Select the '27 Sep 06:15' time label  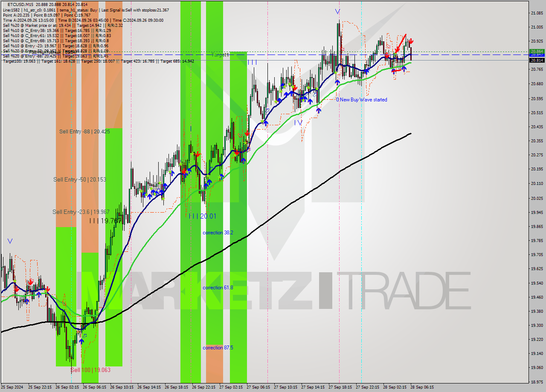click(258, 387)
